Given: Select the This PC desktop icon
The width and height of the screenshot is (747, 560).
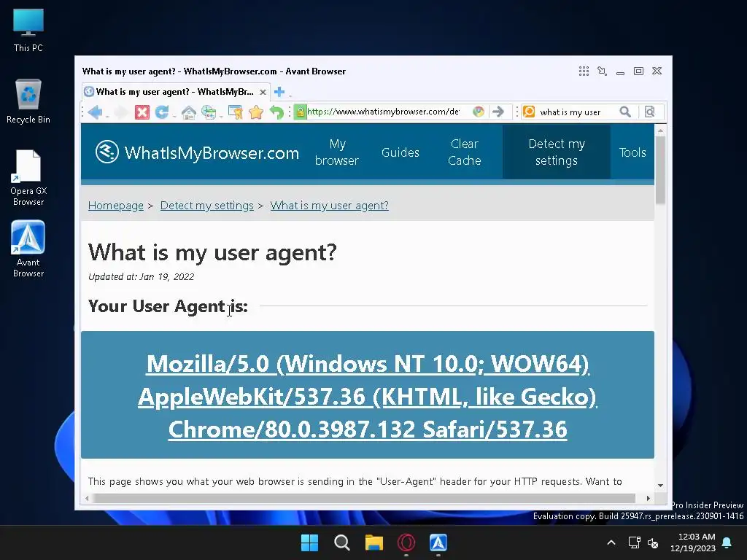Looking at the screenshot, I should (28, 29).
